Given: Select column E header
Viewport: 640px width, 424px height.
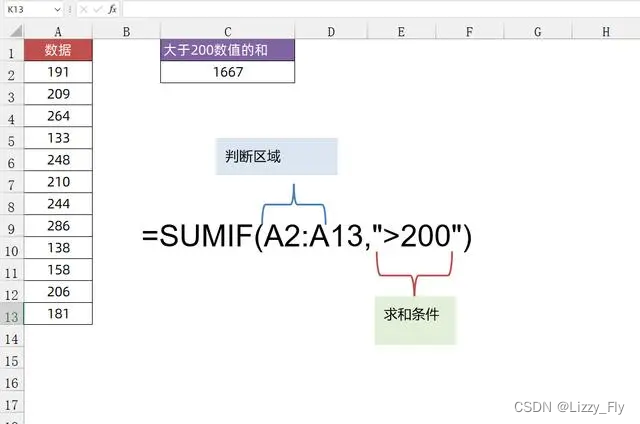Looking at the screenshot, I should pyautogui.click(x=401, y=31).
